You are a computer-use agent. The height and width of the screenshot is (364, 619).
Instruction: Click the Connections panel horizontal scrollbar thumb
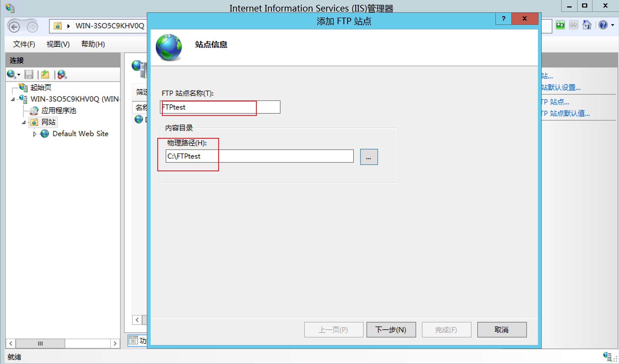(40, 344)
